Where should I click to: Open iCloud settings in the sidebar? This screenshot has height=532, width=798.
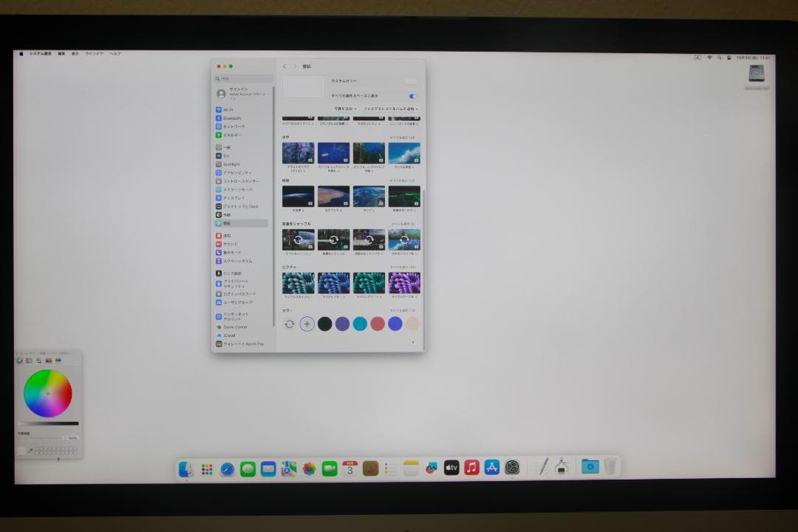231,335
